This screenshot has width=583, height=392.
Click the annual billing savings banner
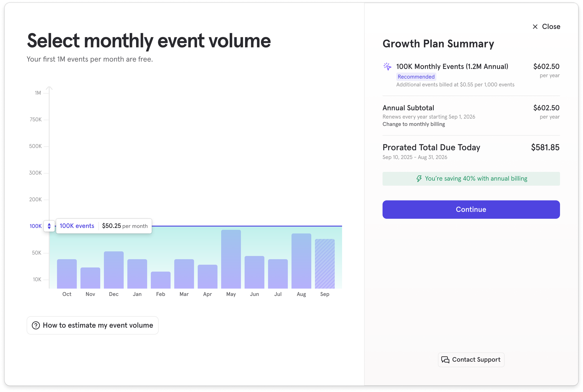pos(471,179)
